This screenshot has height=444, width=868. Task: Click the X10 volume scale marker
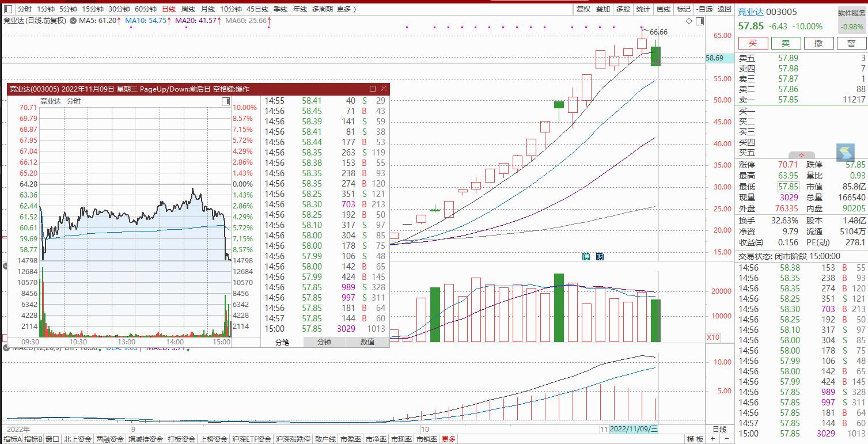tap(712, 337)
